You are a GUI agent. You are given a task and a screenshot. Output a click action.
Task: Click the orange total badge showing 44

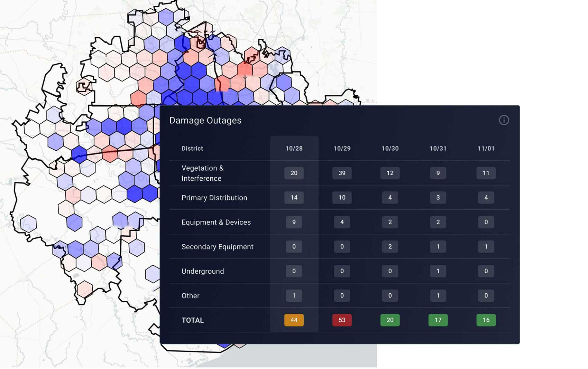pos(294,320)
